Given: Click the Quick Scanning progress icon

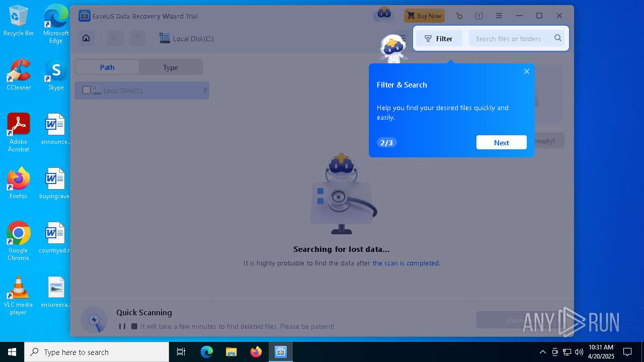Looking at the screenshot, I should [x=94, y=320].
